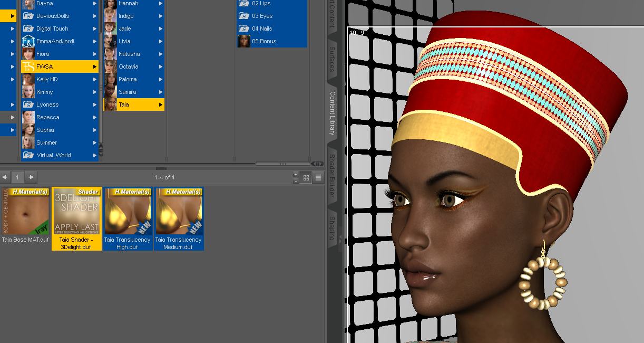Select the Digital Touch folder
This screenshot has width=644, height=343.
click(x=60, y=28)
